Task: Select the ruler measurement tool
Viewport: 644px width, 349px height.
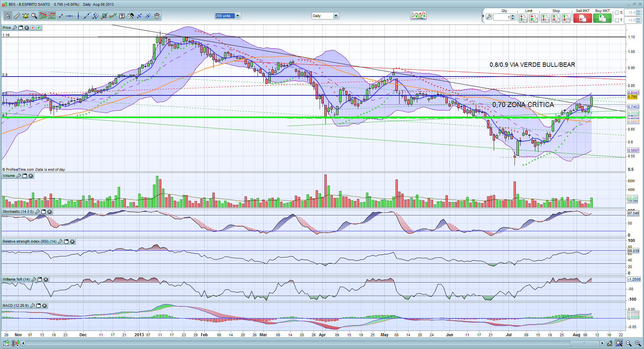Action: 17,16
